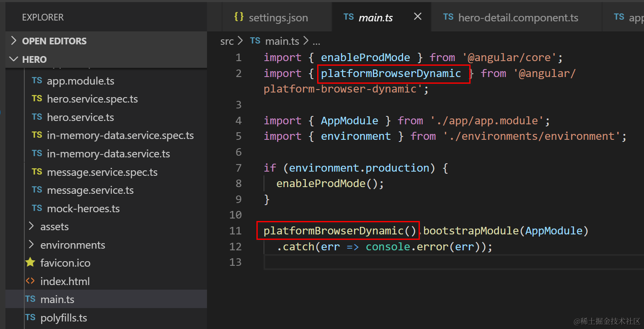Click environment in the line 5 import
644x329 pixels.
356,136
